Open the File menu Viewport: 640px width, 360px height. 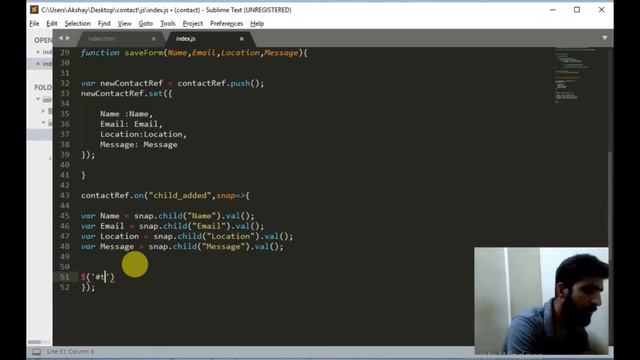pos(34,24)
